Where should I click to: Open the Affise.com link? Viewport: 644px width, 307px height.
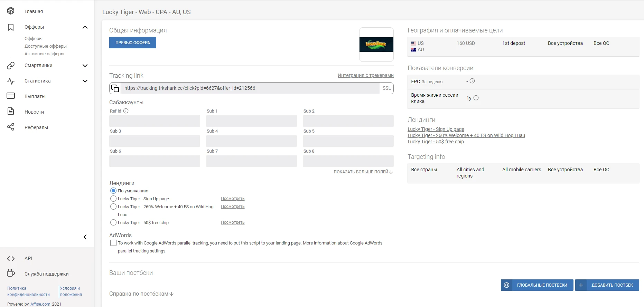[x=40, y=304]
